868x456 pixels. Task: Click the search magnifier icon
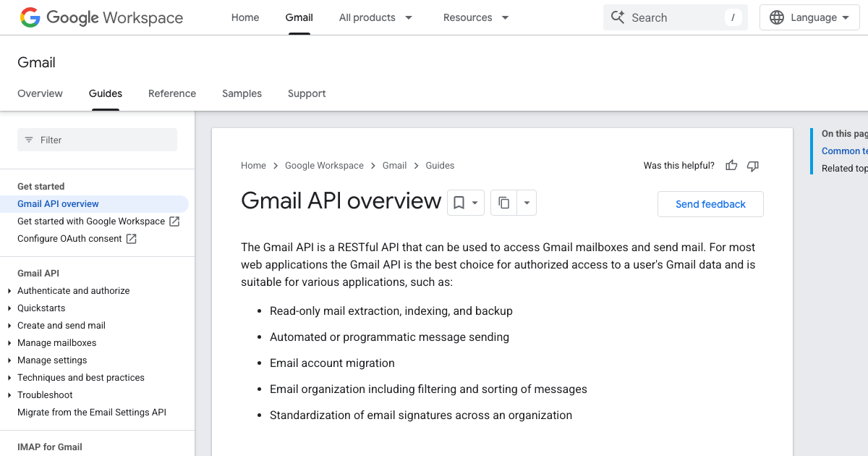pos(618,17)
